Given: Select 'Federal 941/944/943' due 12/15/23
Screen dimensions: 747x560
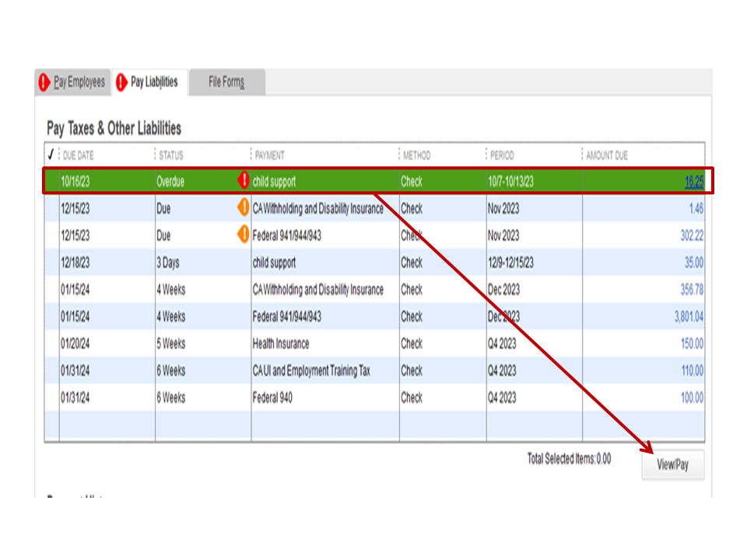Looking at the screenshot, I should click(x=287, y=236).
